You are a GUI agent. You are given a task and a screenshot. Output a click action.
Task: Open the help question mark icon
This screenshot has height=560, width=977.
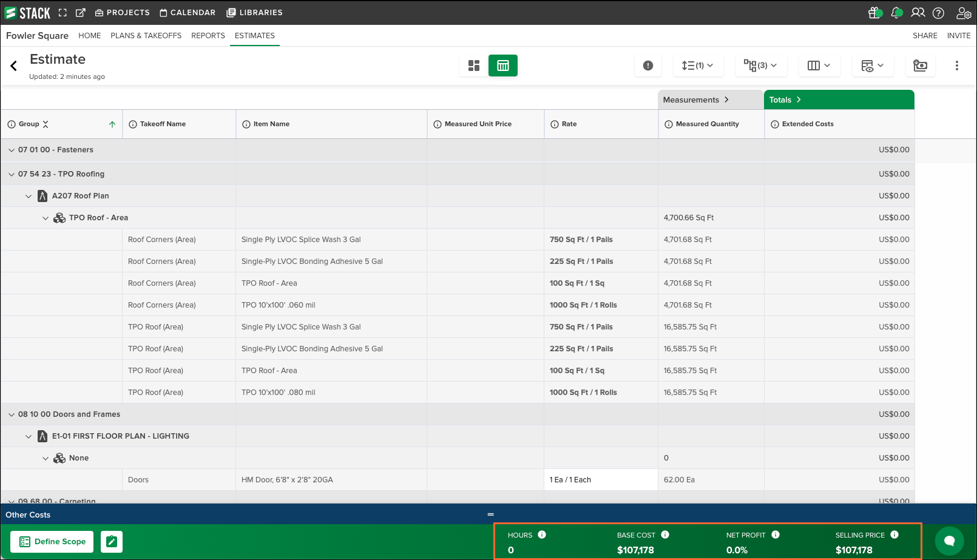click(938, 12)
